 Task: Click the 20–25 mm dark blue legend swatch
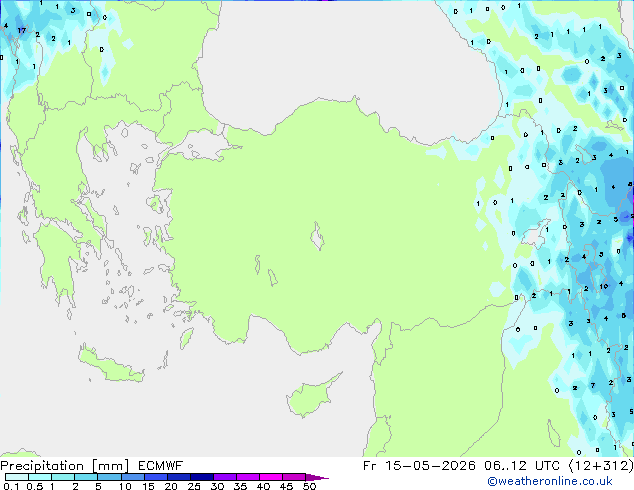click(178, 477)
